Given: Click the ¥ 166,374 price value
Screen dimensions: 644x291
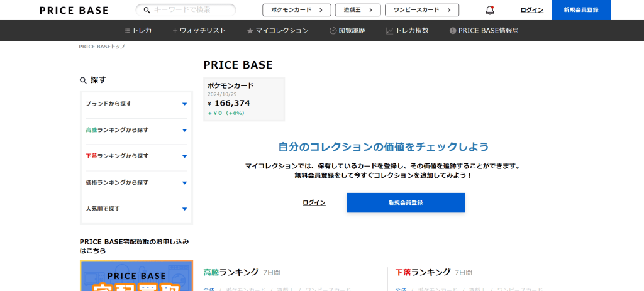Looking at the screenshot, I should 228,104.
